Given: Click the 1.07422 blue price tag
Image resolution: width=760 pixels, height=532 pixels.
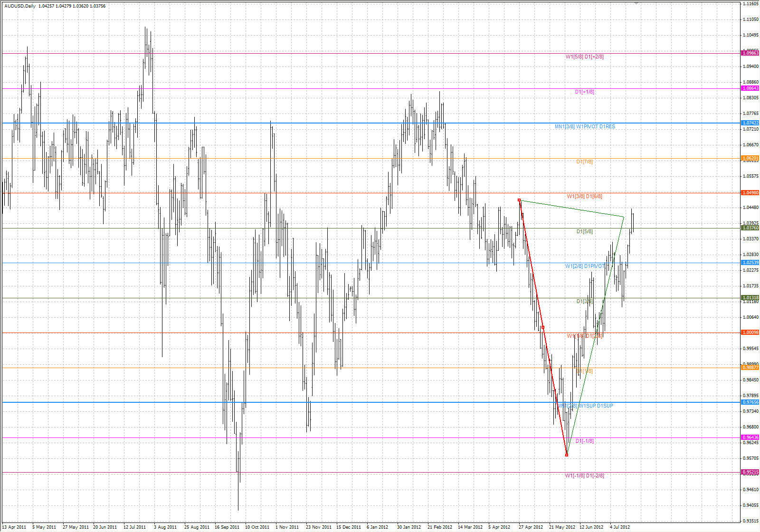Looking at the screenshot, I should [x=750, y=123].
